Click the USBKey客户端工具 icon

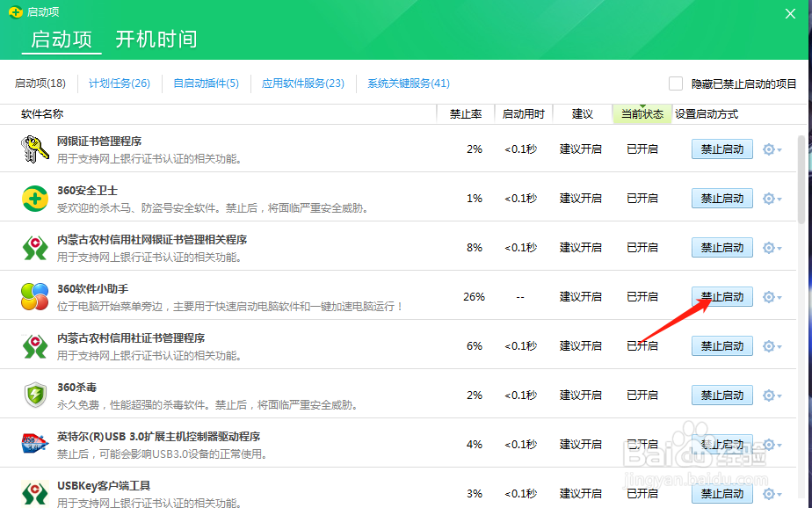(x=35, y=493)
